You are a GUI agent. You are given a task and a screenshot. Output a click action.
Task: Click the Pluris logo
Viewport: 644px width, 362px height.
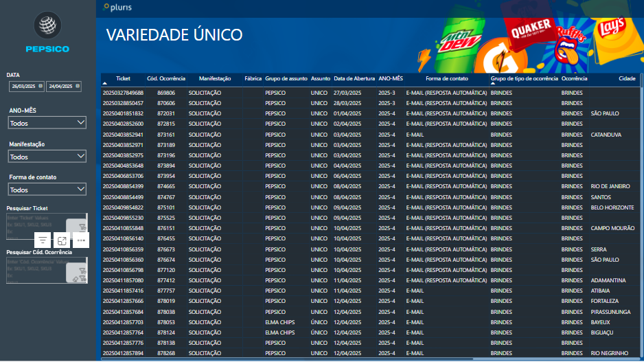point(117,8)
